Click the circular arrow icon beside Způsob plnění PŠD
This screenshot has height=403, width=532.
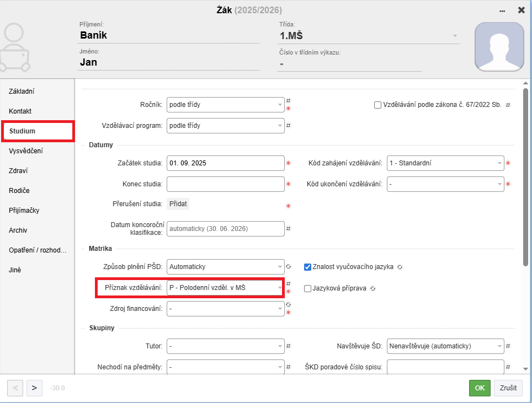tap(288, 267)
